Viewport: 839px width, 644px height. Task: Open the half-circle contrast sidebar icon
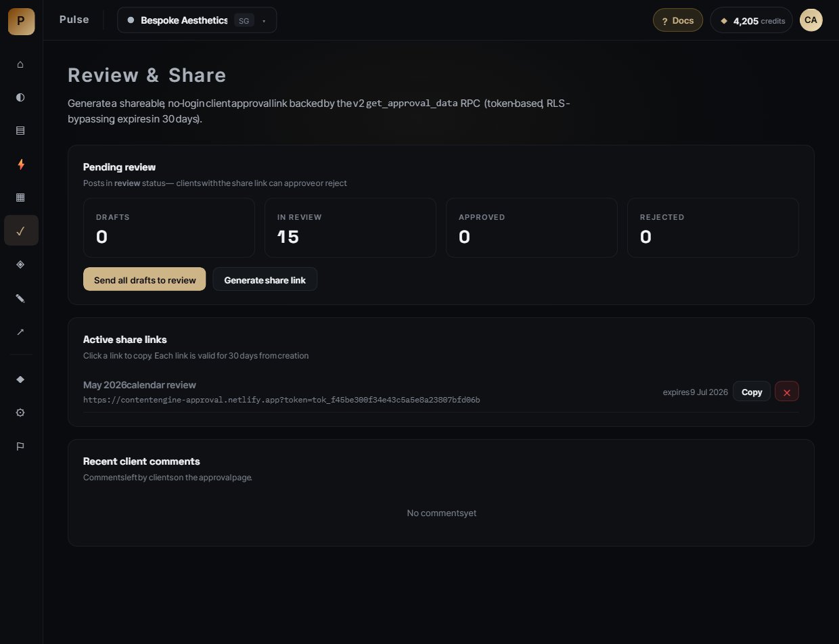20,97
